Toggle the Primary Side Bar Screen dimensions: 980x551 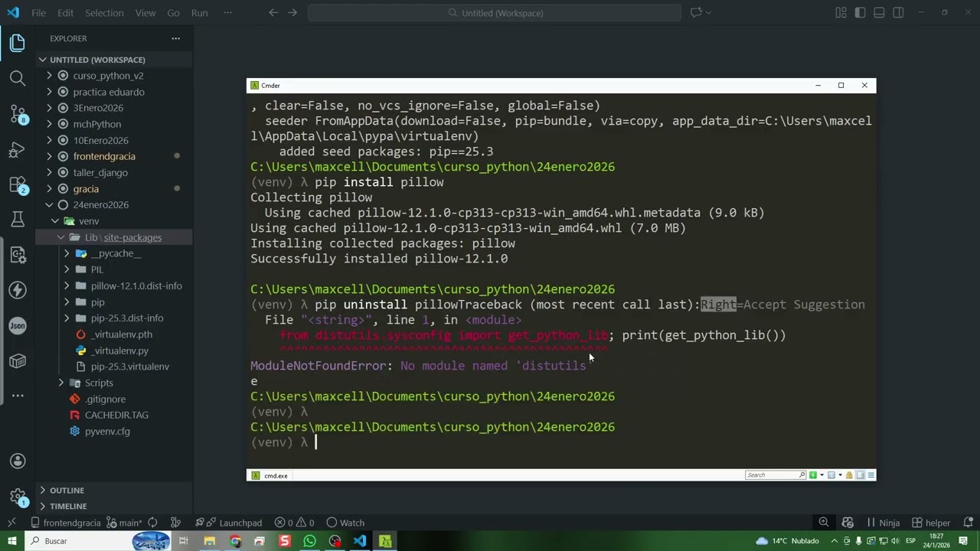861,13
